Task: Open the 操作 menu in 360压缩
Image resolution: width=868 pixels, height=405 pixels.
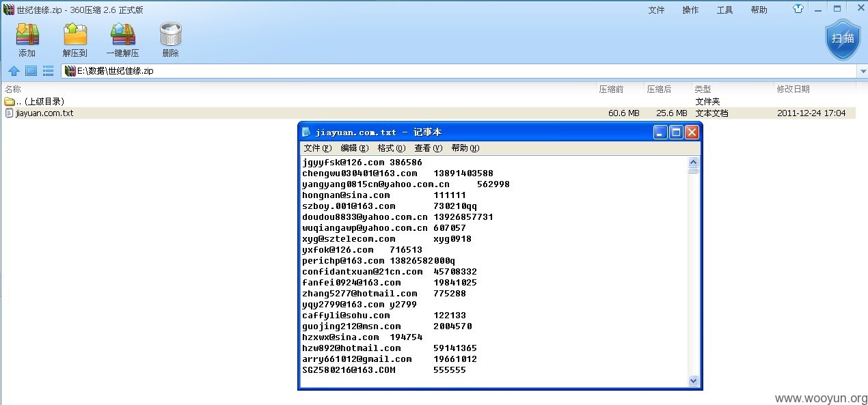Action: click(690, 10)
